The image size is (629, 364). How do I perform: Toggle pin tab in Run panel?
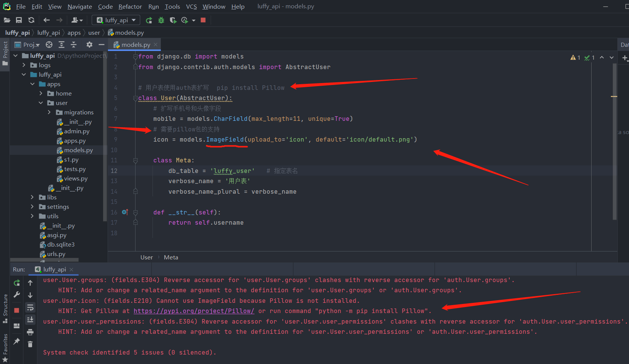click(x=17, y=341)
